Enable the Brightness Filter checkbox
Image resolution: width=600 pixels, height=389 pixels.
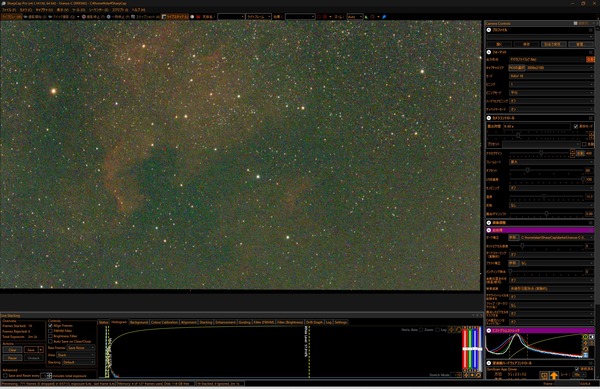pos(50,336)
